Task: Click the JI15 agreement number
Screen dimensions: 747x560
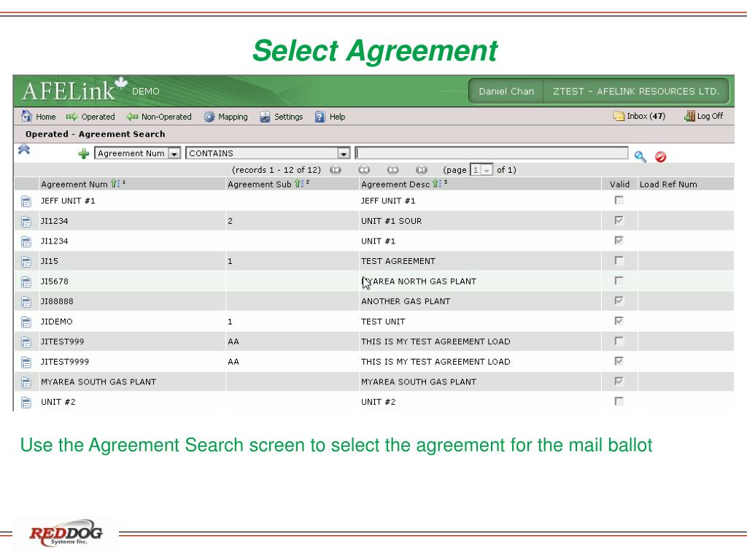Action: click(50, 261)
